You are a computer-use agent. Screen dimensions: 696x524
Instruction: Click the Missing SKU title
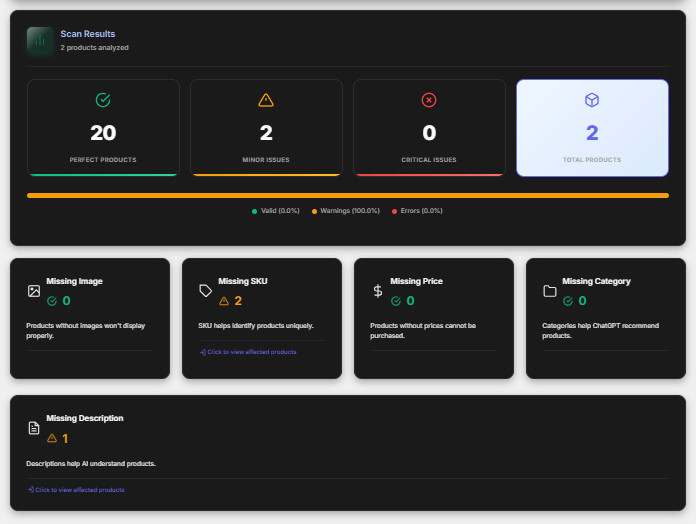(x=243, y=281)
